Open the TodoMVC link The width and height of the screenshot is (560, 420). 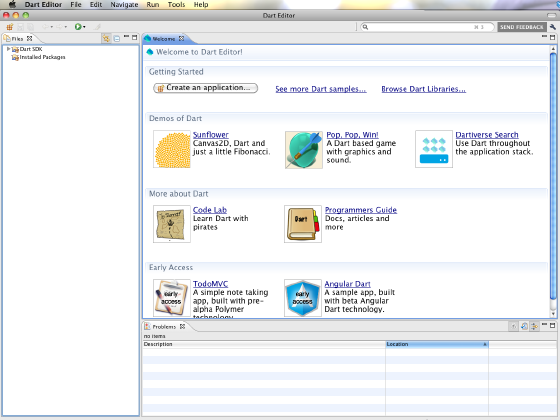point(210,284)
